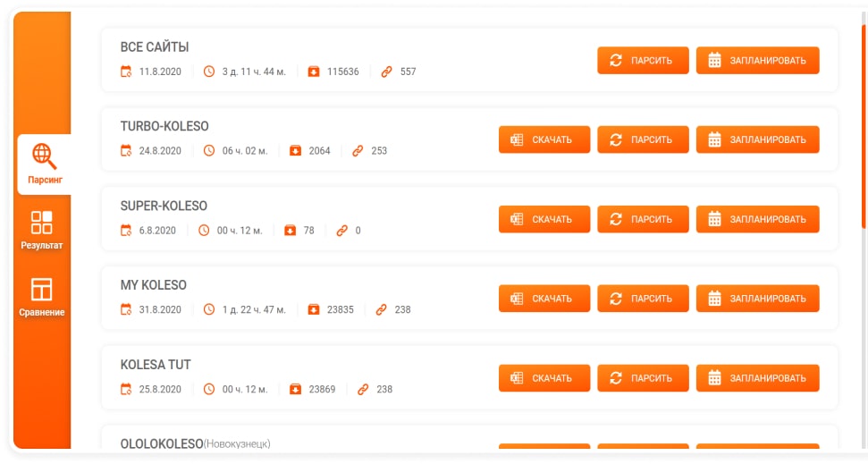Open the Сравнение sidebar section
868x464 pixels.
tap(42, 297)
